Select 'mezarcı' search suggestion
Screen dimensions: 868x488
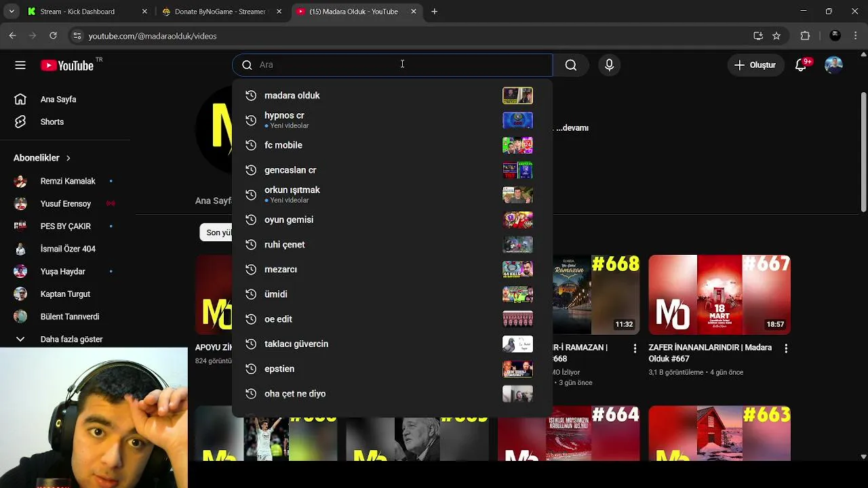(392, 270)
